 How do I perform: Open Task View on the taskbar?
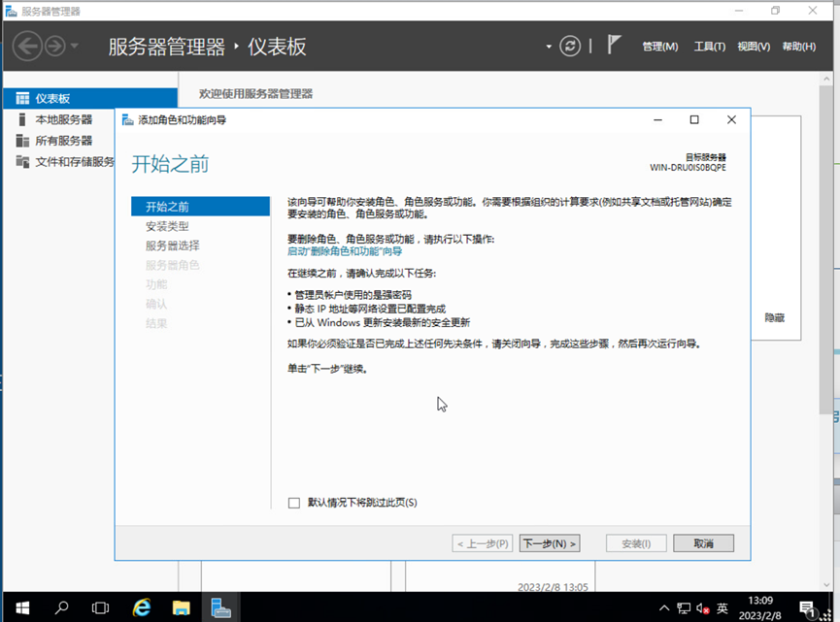pos(100,607)
